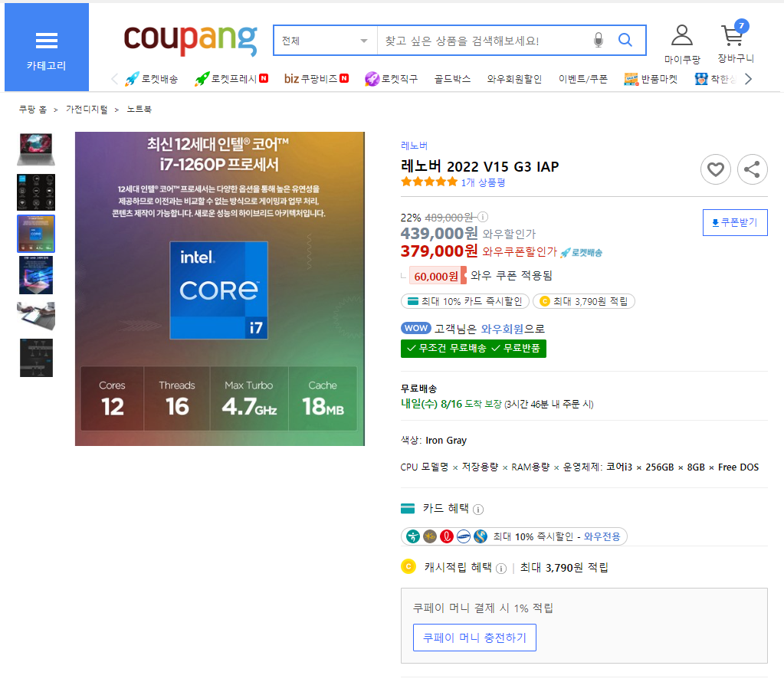Click info icon next to original price
This screenshot has height=682, width=784.
pyautogui.click(x=483, y=217)
